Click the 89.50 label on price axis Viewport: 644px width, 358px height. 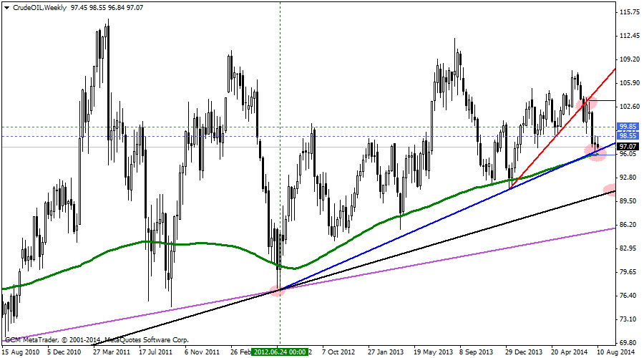point(630,201)
